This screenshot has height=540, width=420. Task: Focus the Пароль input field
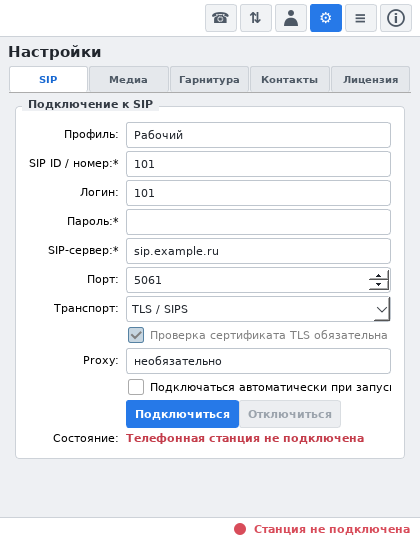[x=258, y=222]
